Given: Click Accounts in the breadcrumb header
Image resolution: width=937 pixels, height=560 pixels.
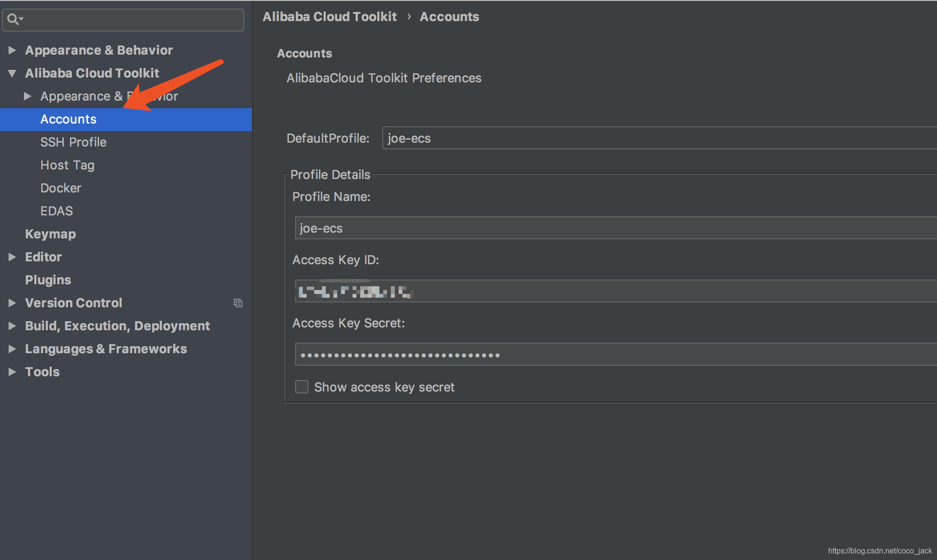Looking at the screenshot, I should click(x=449, y=17).
